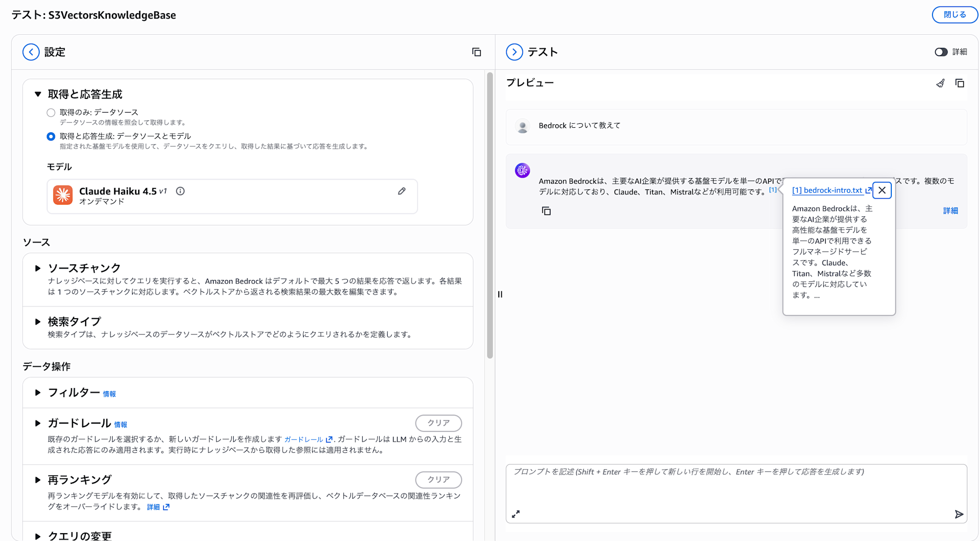Open bedrock-intro.txt citation link
The width and height of the screenshot is (980, 541).
pos(828,190)
